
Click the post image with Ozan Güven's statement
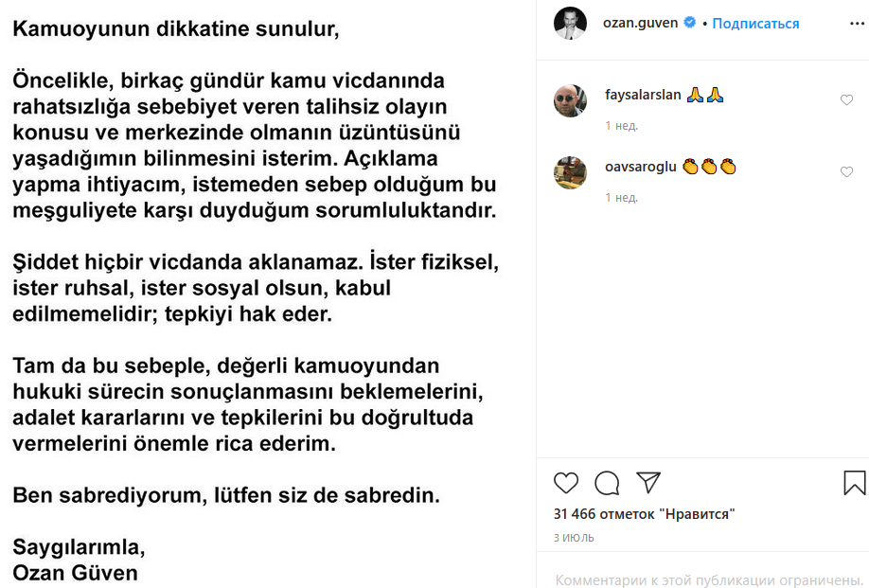265,294
